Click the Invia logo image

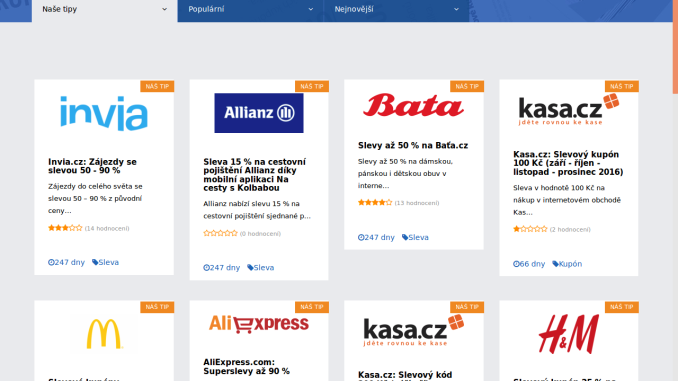click(104, 113)
